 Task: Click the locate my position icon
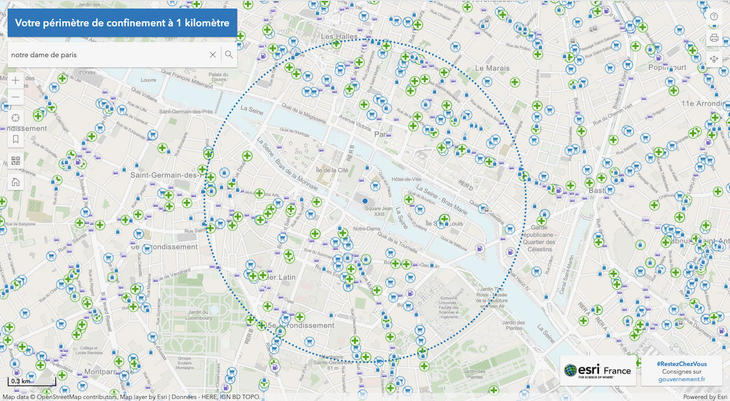15,119
